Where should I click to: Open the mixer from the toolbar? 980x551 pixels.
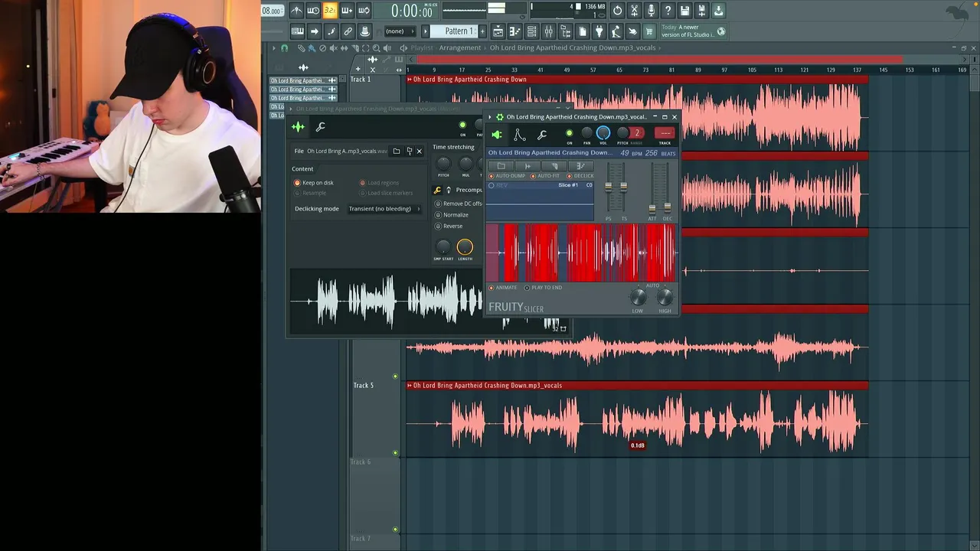(x=548, y=31)
